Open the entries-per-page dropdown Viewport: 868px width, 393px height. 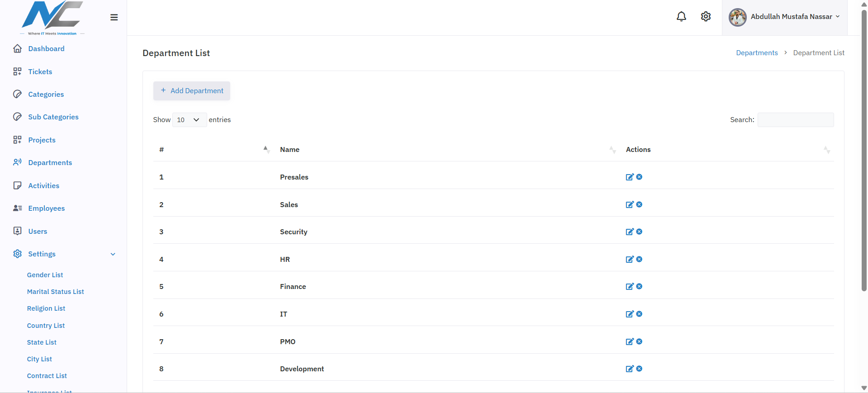pos(190,120)
